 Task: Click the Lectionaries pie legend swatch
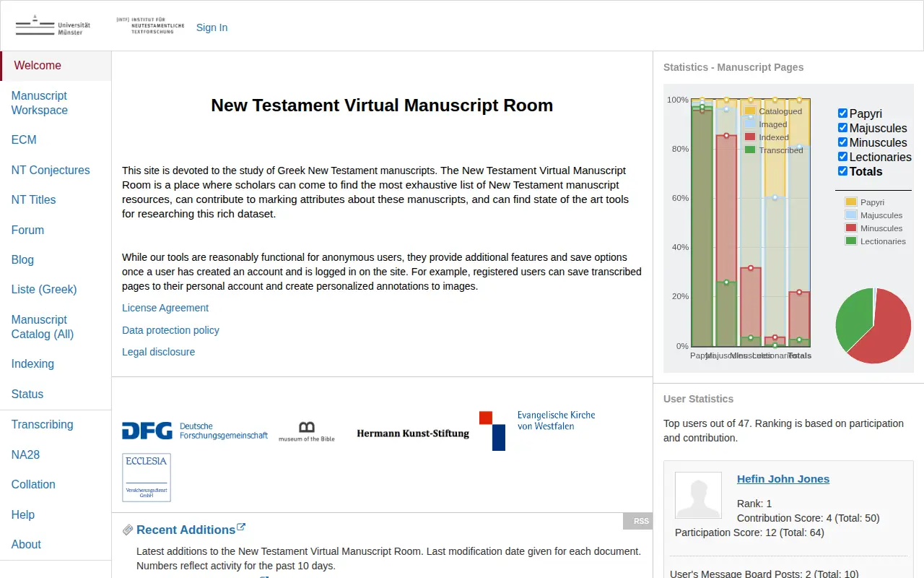pyautogui.click(x=851, y=241)
